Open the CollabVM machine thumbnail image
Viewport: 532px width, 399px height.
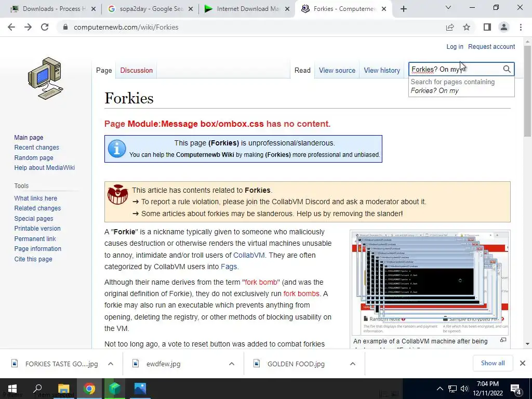pyautogui.click(x=430, y=283)
